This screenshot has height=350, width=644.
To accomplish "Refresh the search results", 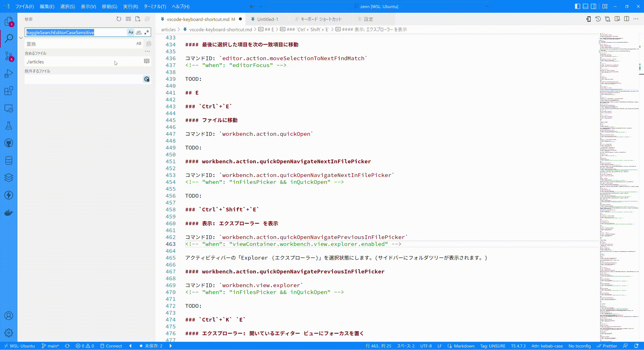I will click(119, 19).
